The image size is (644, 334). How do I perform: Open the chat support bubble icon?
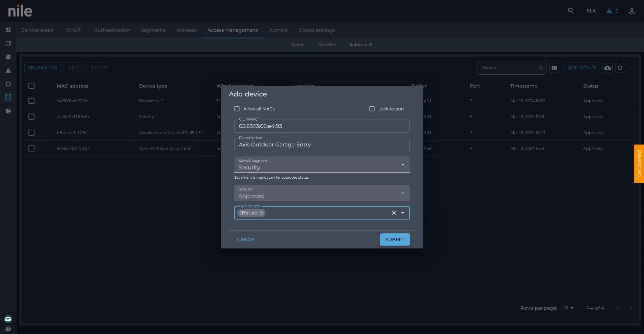(x=8, y=319)
